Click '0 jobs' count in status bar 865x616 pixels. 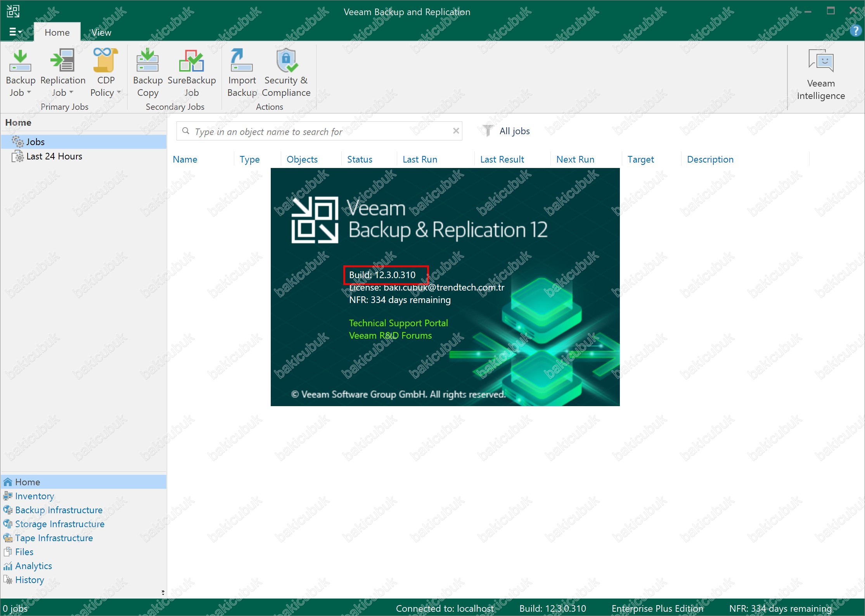(x=15, y=608)
